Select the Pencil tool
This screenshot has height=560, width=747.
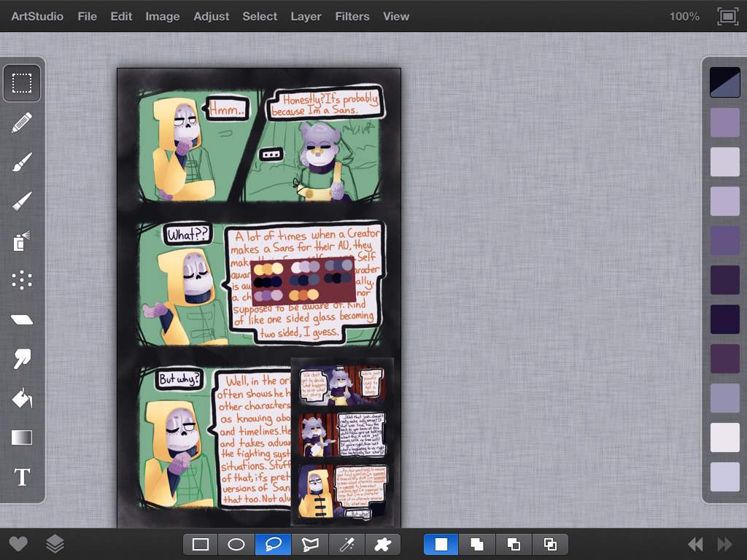[x=22, y=122]
